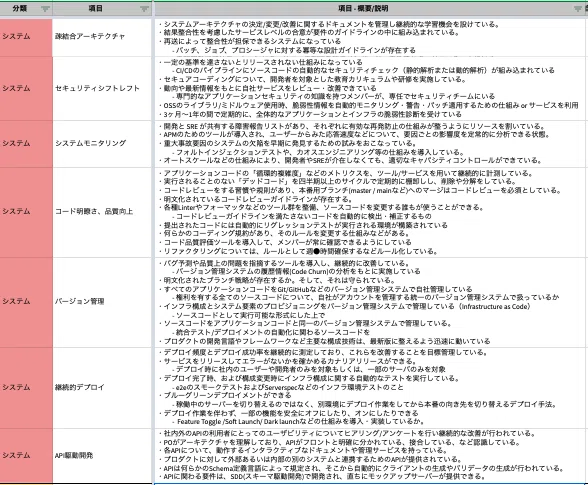Screen dimensions: 588x485
Task: Select description cell of the システムモニタリング row
Action: [x=370, y=144]
